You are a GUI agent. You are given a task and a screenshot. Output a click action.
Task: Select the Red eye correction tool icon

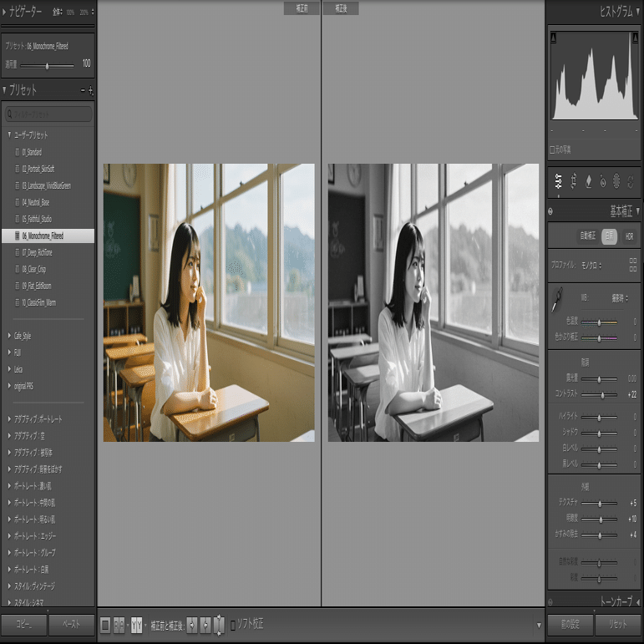point(602,181)
